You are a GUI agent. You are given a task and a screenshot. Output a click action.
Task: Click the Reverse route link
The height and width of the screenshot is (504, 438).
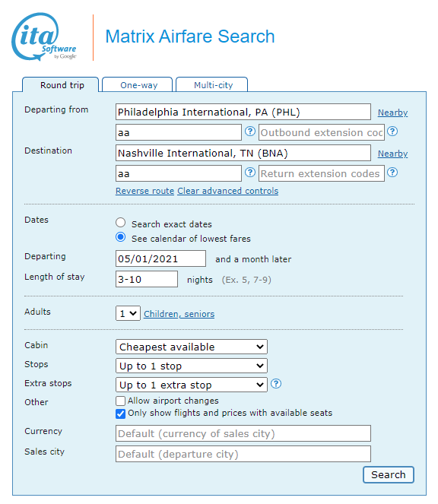click(144, 191)
